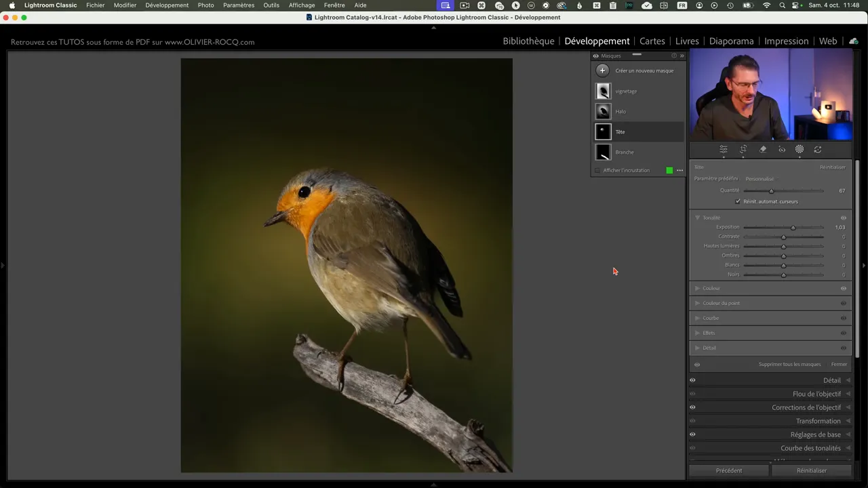Viewport: 868px width, 488px height.
Task: Toggle visibility eye of Tonalité section
Action: (844, 218)
